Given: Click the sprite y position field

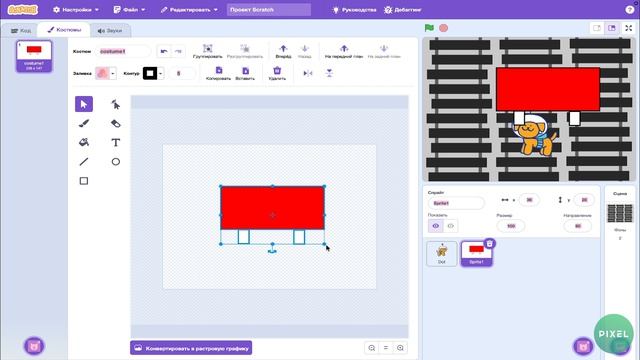Looking at the screenshot, I should click(x=584, y=200).
